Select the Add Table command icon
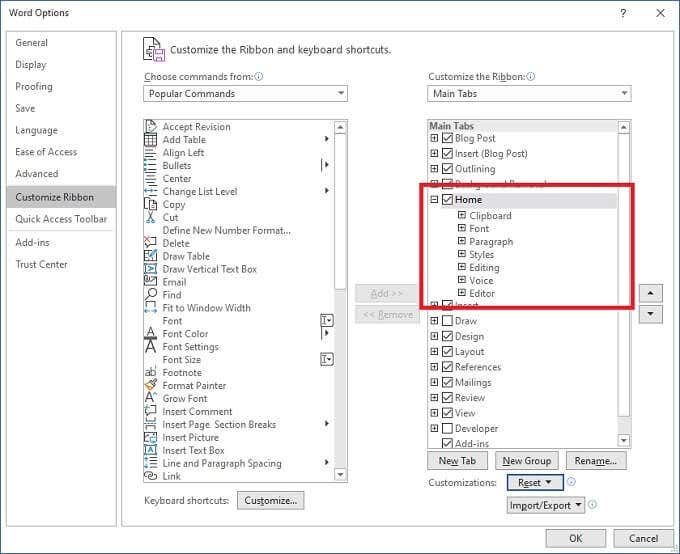Viewport: 680px width, 554px height. pos(150,140)
